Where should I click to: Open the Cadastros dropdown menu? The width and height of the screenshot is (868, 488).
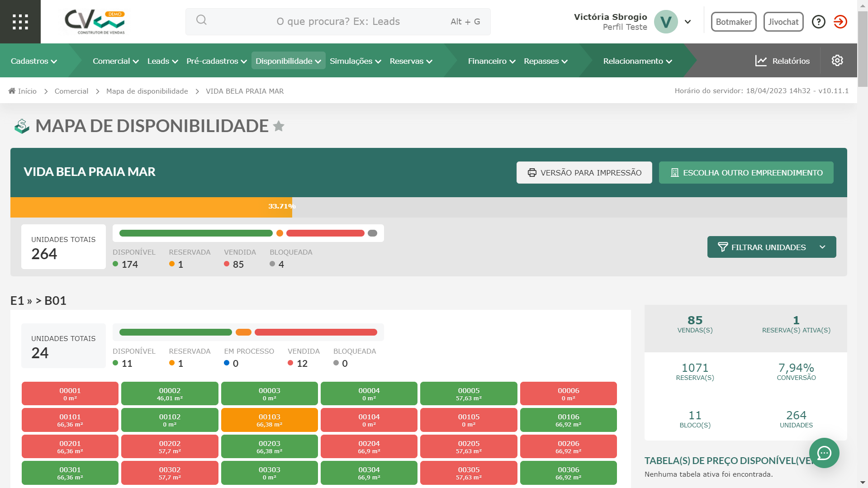click(34, 61)
